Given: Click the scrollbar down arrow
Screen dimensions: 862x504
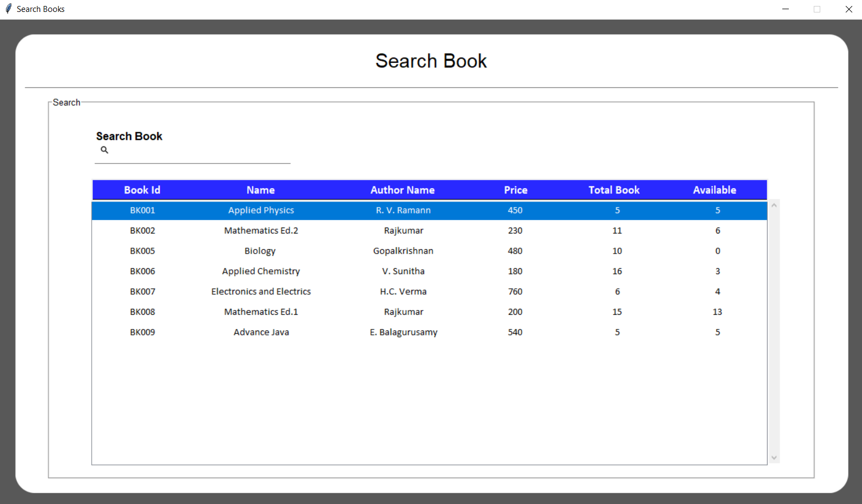Looking at the screenshot, I should point(774,458).
